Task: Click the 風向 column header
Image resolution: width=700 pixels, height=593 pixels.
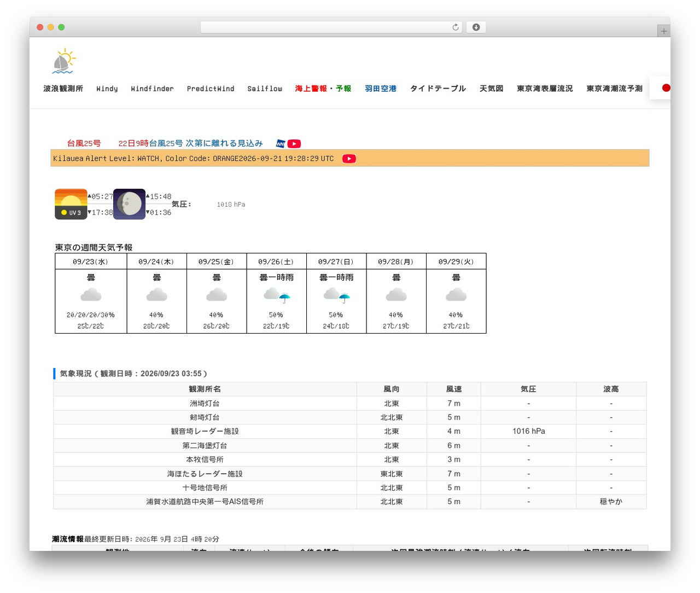Action: (x=392, y=389)
